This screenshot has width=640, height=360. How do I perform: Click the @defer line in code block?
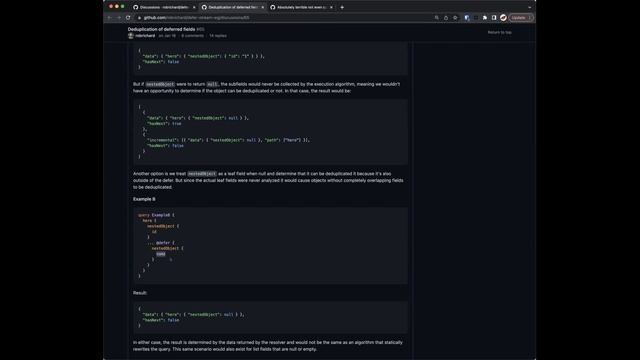pyautogui.click(x=161, y=242)
